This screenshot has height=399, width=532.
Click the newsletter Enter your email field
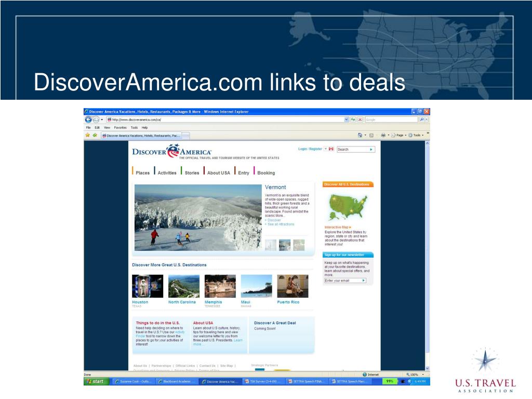pos(343,281)
